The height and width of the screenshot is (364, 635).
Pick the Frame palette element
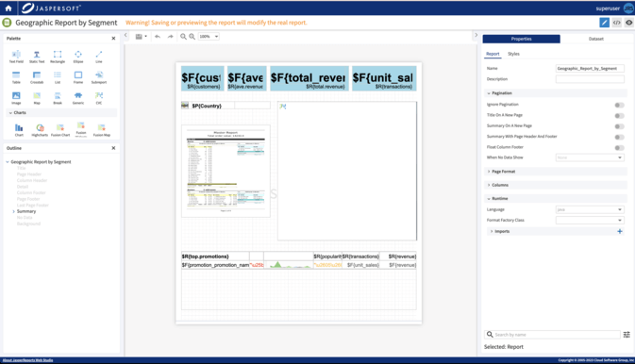pos(78,77)
